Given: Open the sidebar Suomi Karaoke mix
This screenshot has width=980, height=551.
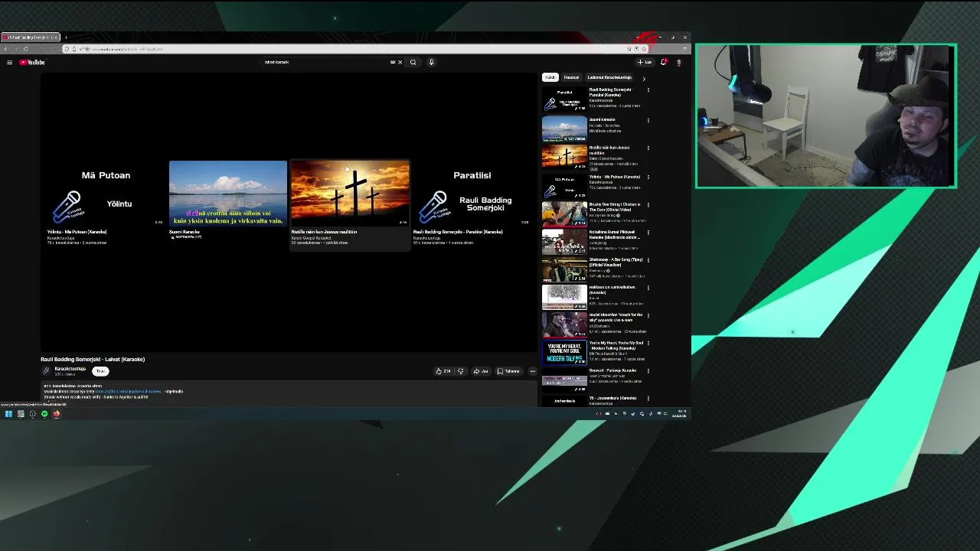Looking at the screenshot, I should click(x=594, y=128).
